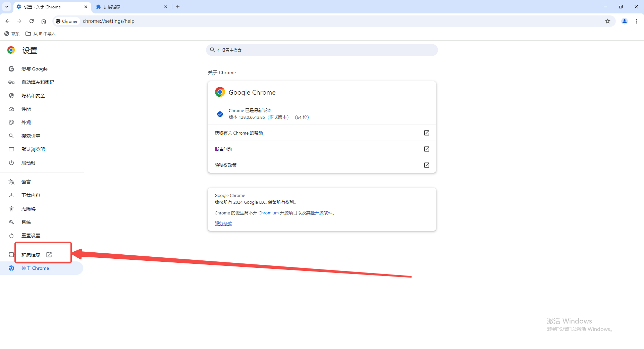
Task: Close the 设置 - 关于 Chrome tab
Action: click(x=86, y=7)
